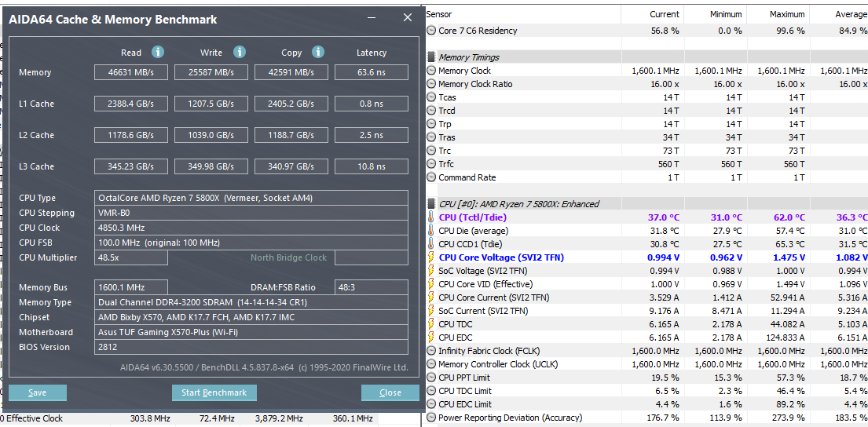The image size is (868, 427).
Task: Click the Memory Clock sensor icon
Action: (431, 71)
